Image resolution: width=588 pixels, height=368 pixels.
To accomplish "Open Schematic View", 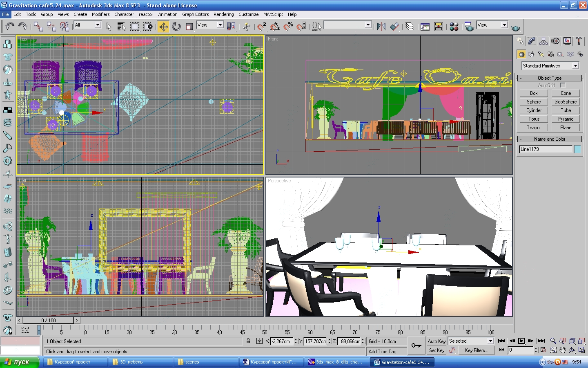I will pyautogui.click(x=439, y=27).
